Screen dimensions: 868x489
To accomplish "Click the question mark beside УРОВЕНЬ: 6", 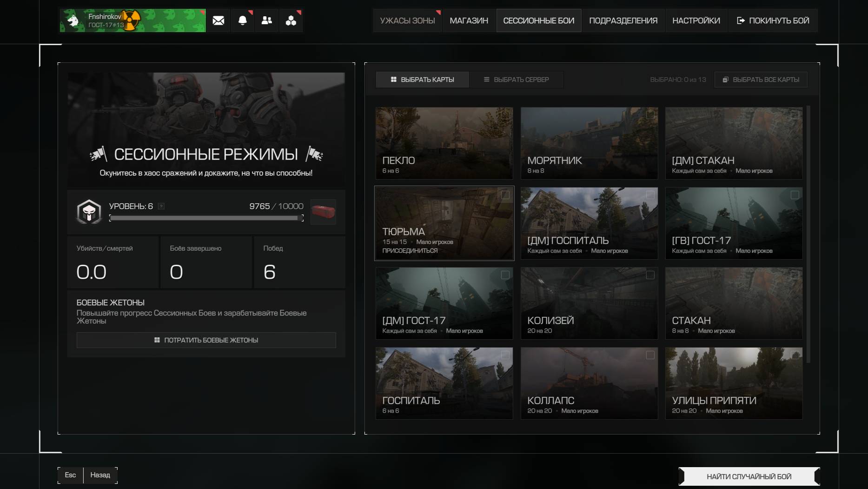I will (161, 206).
